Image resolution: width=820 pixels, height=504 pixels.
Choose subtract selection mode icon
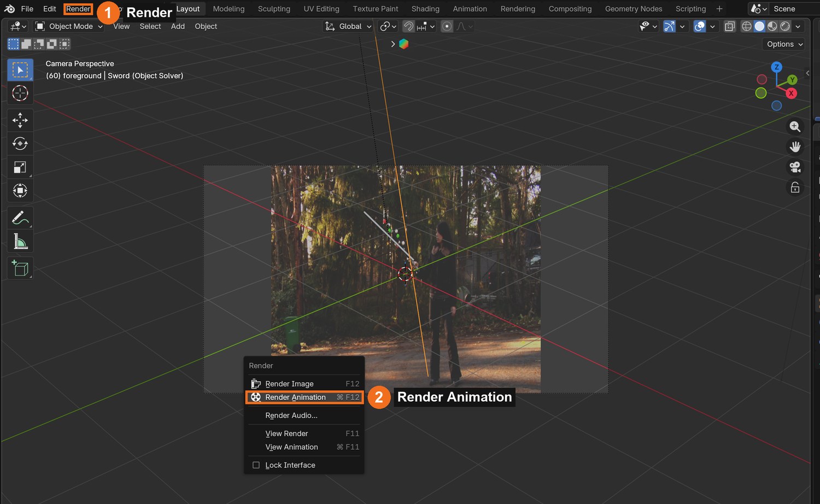39,44
